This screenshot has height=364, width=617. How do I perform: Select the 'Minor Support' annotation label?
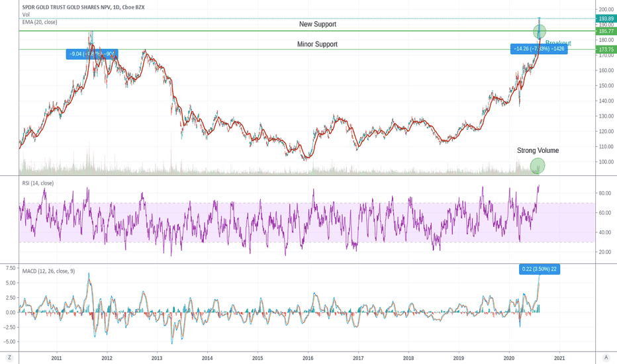[317, 44]
